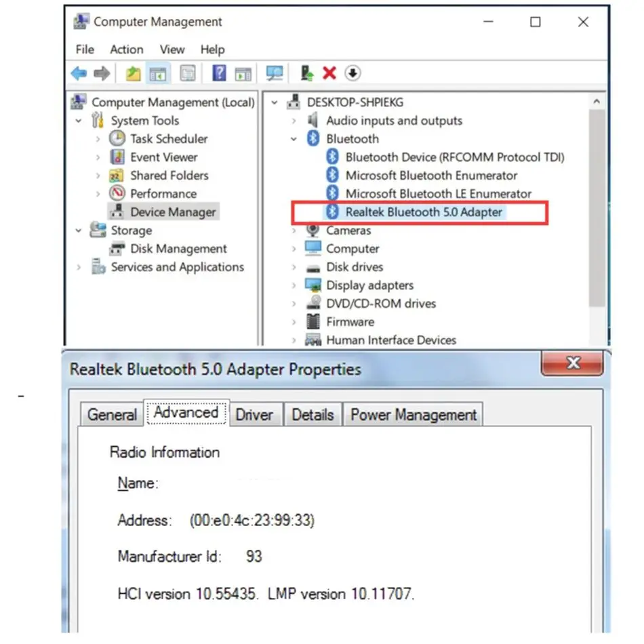Select Device Manager in the console tree
The image size is (644, 644).
click(172, 212)
